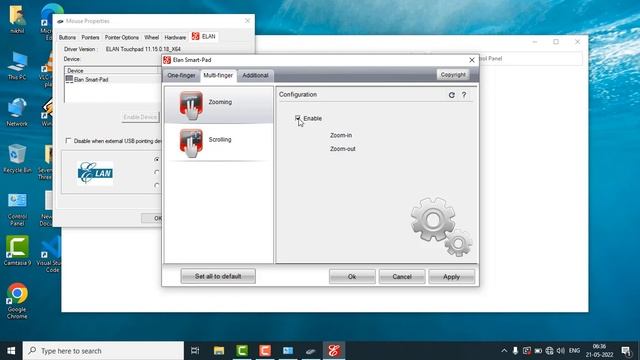
Task: Click the ELAN logo image
Action: (x=95, y=173)
